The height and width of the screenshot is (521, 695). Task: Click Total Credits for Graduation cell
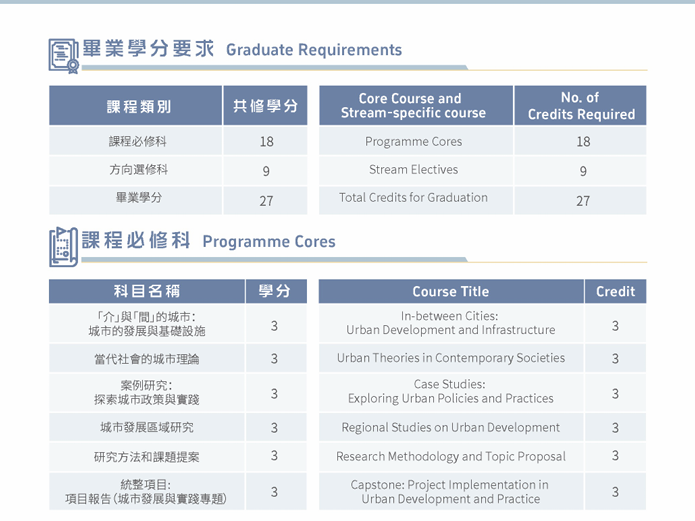pos(416,200)
